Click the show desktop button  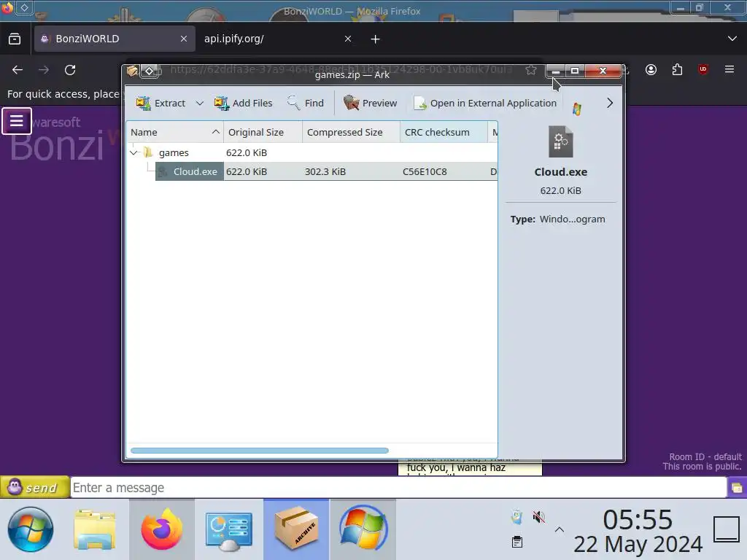726,529
